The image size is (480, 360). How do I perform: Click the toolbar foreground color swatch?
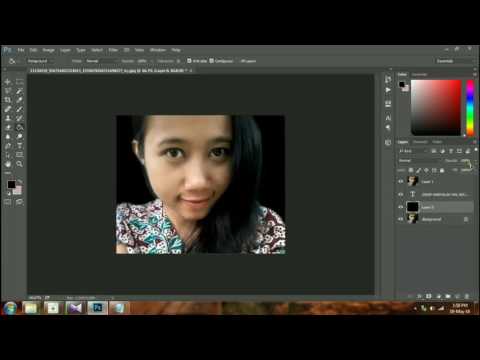click(11, 184)
